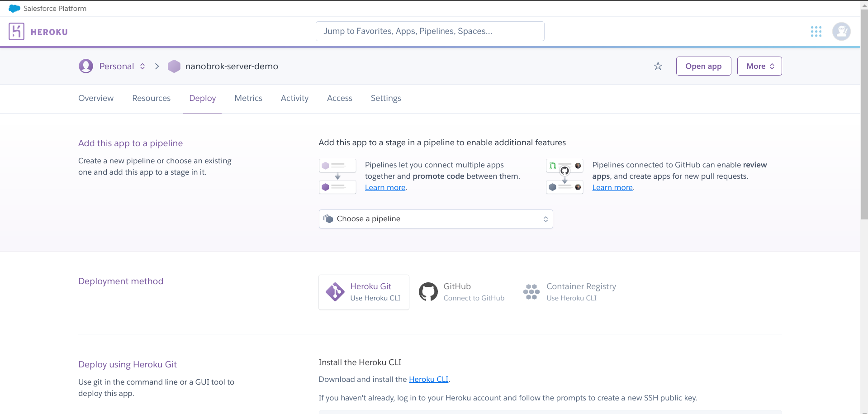Click the Salesforce cloud icon

(14, 9)
